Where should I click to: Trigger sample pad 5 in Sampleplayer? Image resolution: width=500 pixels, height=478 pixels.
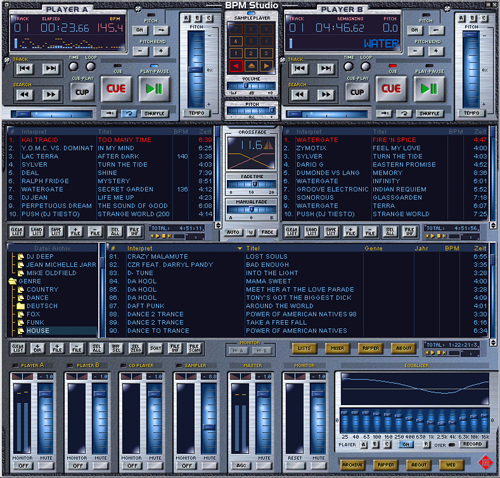coord(251,41)
